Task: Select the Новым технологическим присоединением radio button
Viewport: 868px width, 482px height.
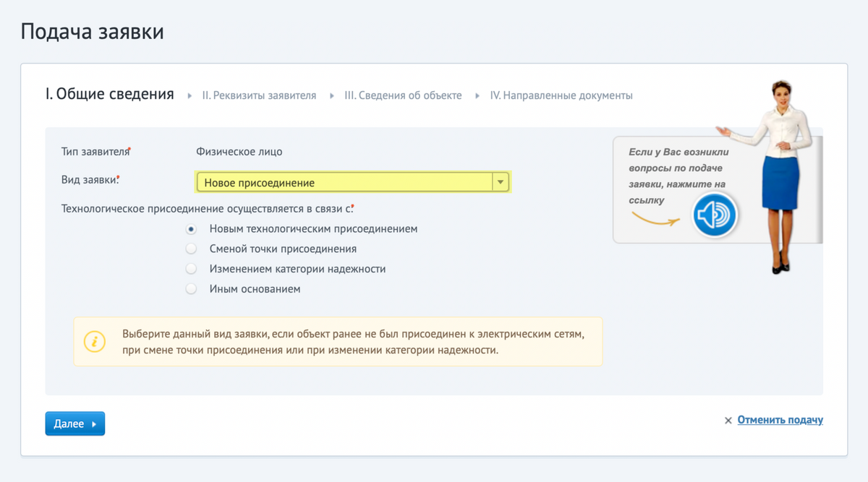Action: (x=191, y=229)
